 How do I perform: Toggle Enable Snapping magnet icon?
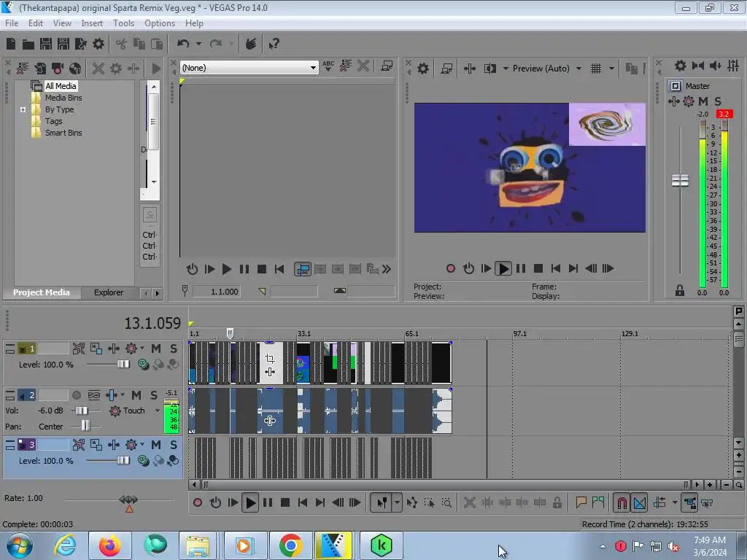pos(622,502)
